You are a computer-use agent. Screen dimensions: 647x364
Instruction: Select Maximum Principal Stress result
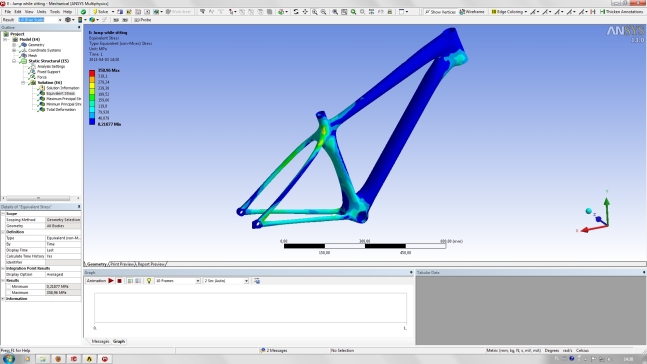[x=63, y=99]
